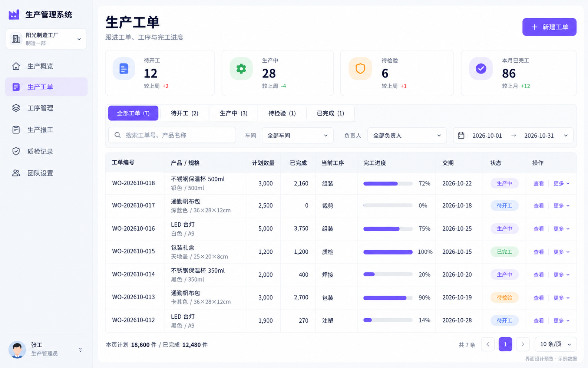Click the people icon for 团队设置

16,173
